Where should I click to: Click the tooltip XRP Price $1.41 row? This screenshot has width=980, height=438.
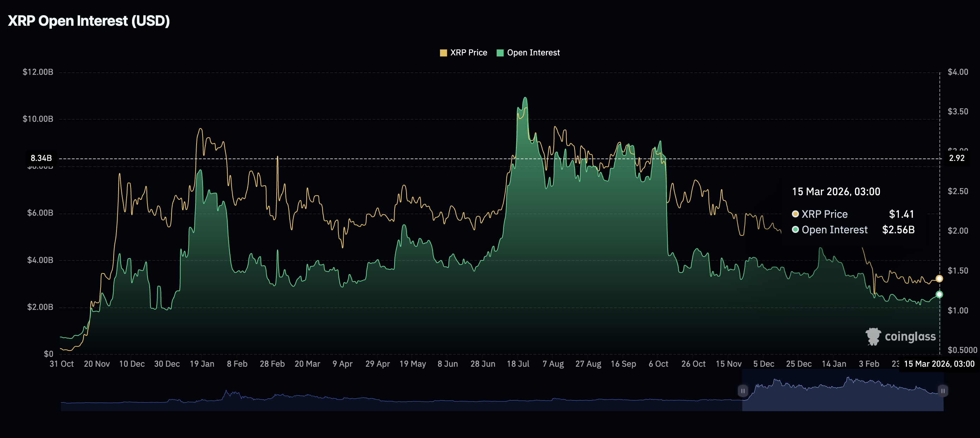tap(853, 214)
